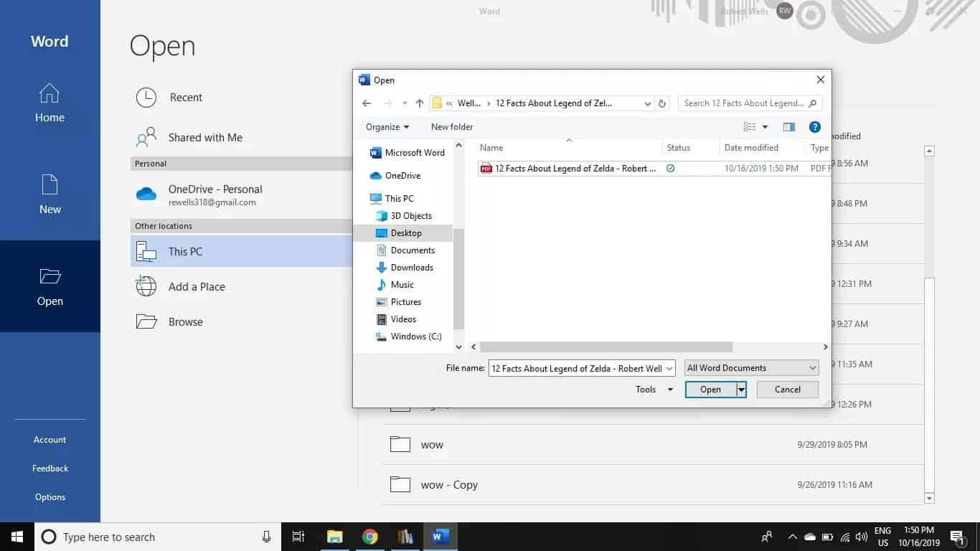Click down arrow on Word list scrollbar

pyautogui.click(x=929, y=498)
